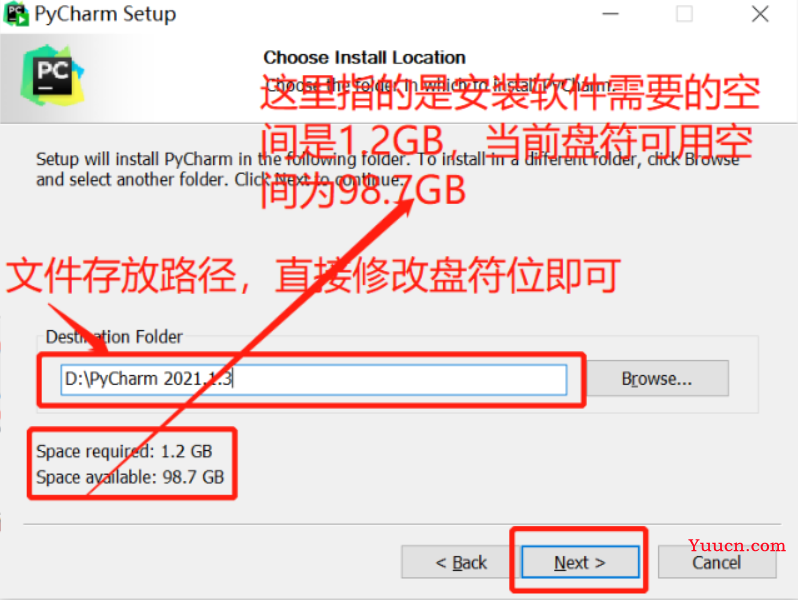Click the greyed-out maximize window button

point(684,14)
